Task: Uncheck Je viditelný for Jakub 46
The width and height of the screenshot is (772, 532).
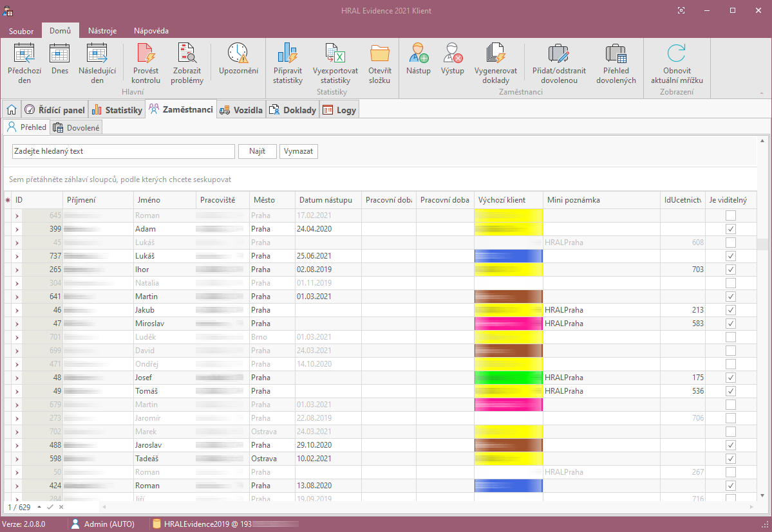Action: point(731,310)
